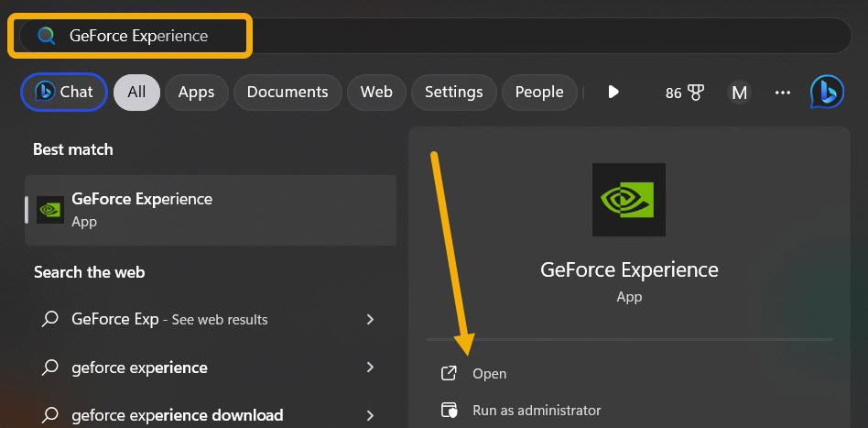Click the play arrow to show more filters
Viewport: 868px width, 428px height.
pos(613,92)
